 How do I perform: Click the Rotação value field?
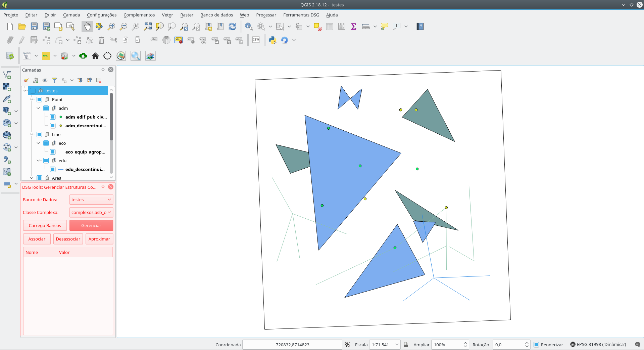coord(508,345)
